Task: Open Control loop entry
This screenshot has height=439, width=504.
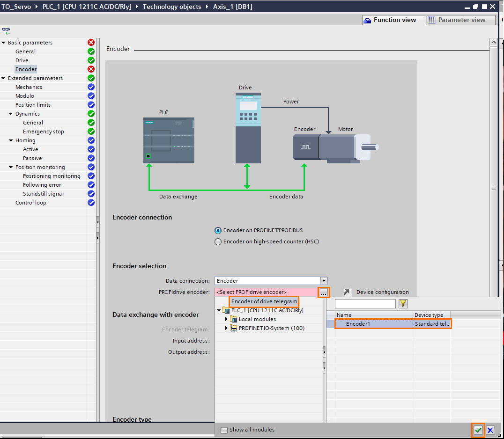Action: 31,203
